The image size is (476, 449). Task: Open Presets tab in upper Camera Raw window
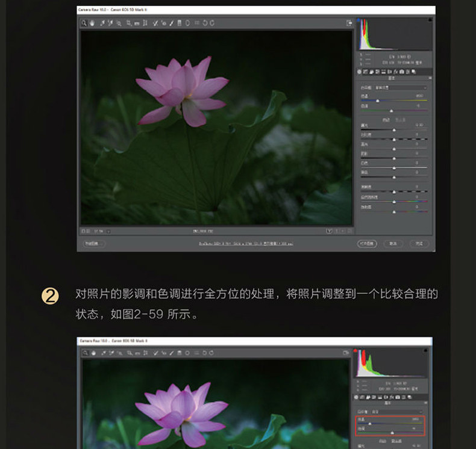(x=408, y=72)
